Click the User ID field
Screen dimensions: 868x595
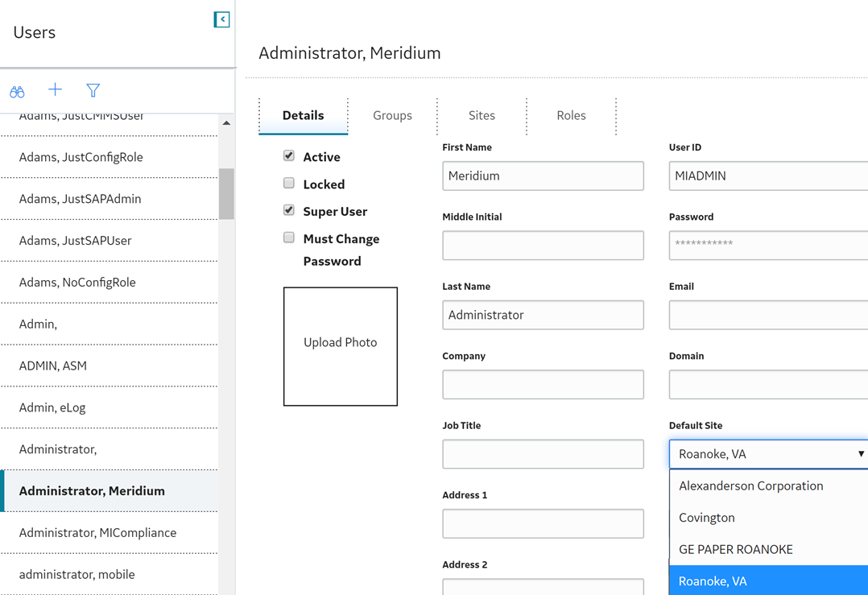[x=768, y=176]
